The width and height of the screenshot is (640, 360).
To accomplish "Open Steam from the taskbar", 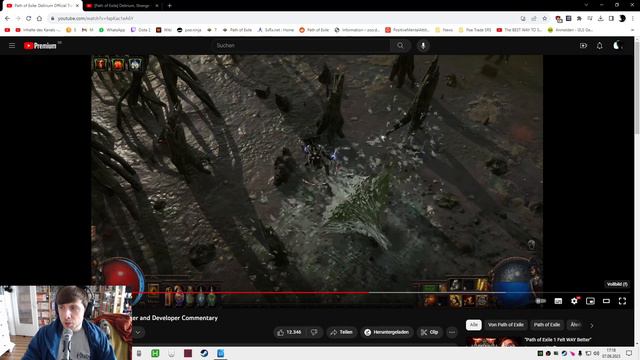I will click(204, 353).
